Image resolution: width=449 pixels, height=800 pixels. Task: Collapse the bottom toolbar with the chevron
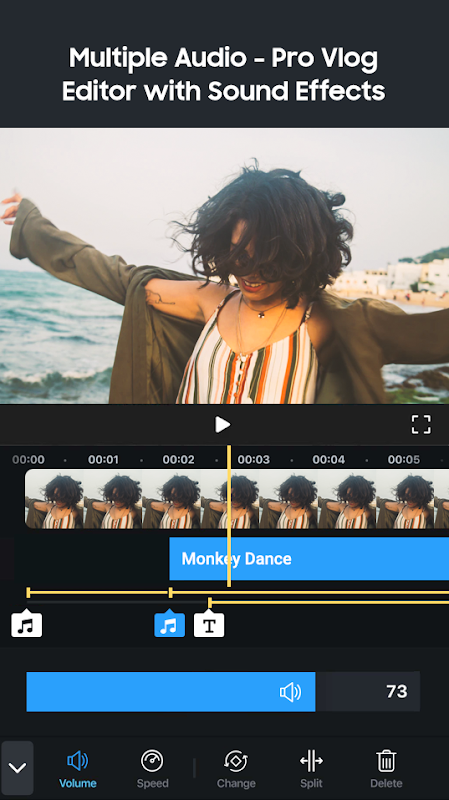[x=17, y=768]
